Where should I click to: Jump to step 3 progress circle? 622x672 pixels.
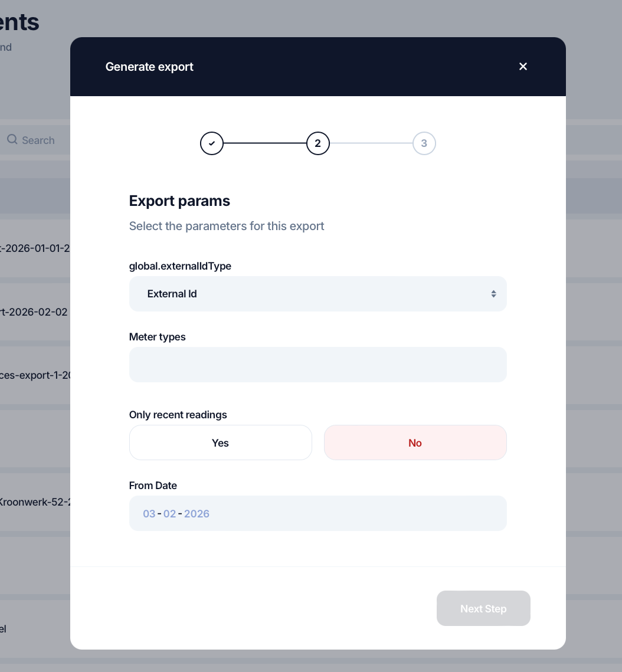pyautogui.click(x=424, y=143)
